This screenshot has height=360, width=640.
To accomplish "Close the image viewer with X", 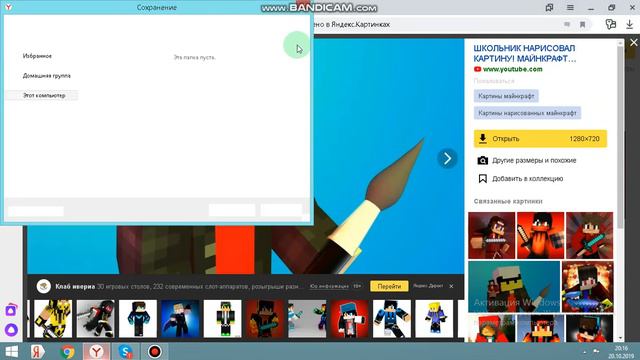I will coord(633,42).
